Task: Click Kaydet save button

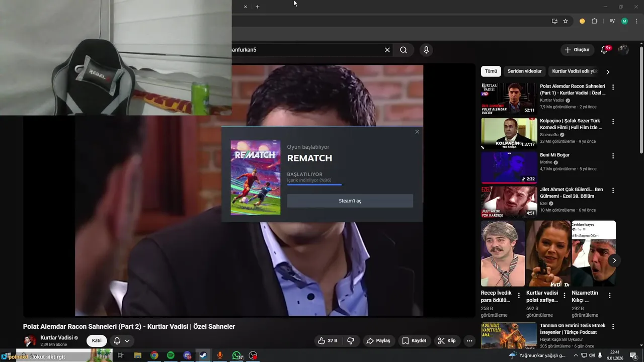Action: coord(414,341)
